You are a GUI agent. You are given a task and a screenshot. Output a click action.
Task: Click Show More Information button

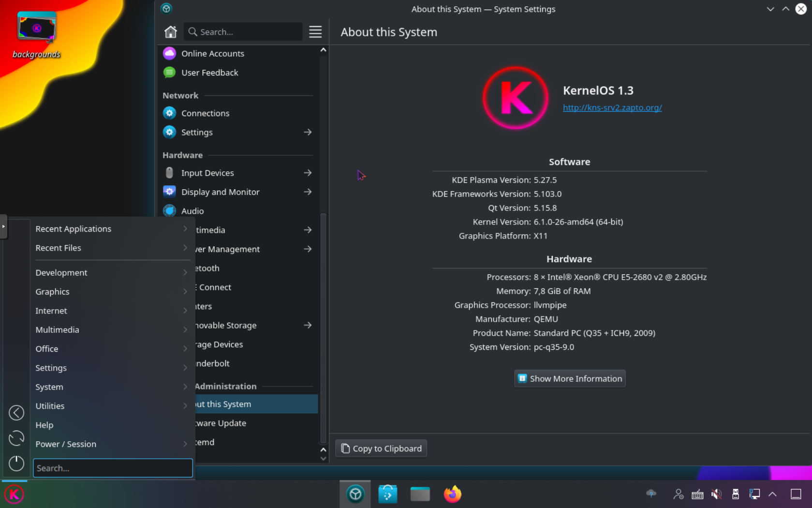(x=569, y=378)
